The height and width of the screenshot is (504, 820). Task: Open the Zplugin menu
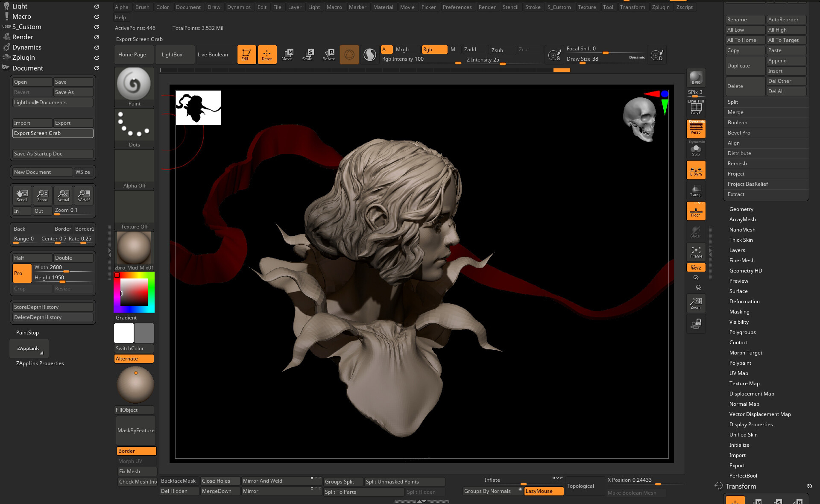[x=660, y=7]
